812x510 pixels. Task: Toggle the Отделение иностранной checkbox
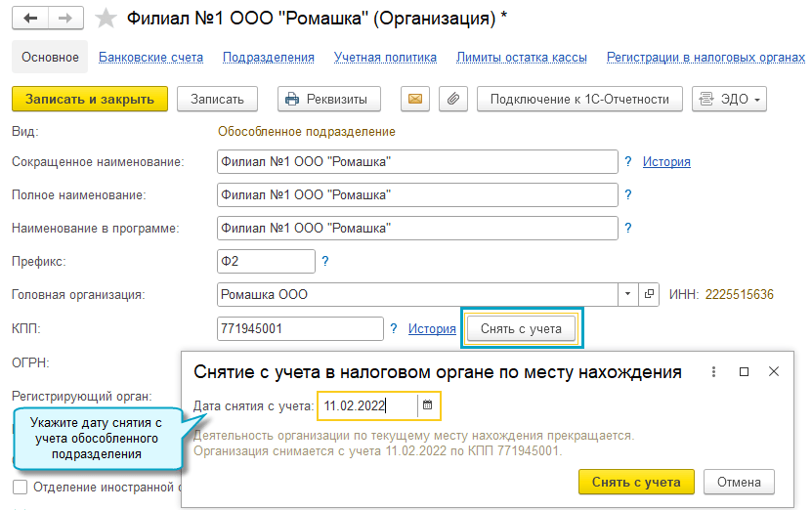coord(20,487)
